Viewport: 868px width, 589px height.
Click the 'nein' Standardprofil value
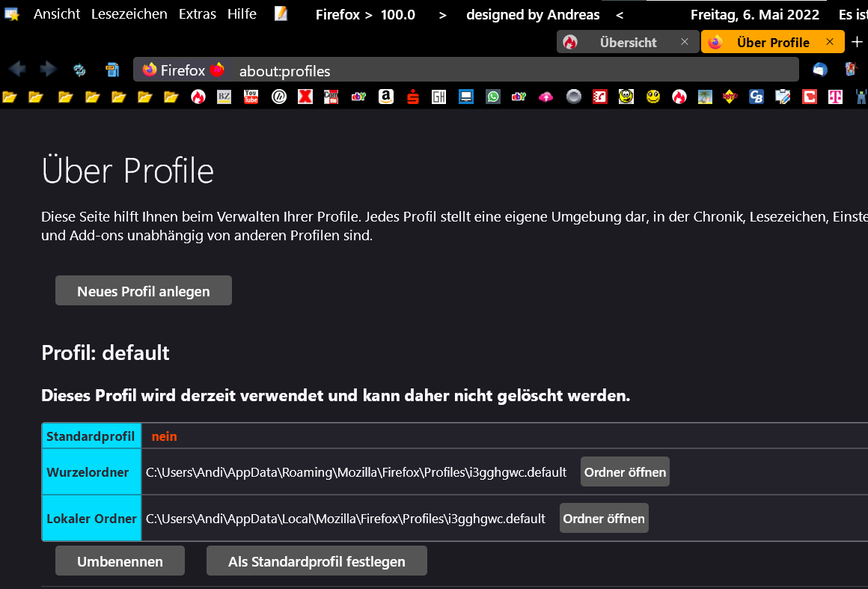165,436
